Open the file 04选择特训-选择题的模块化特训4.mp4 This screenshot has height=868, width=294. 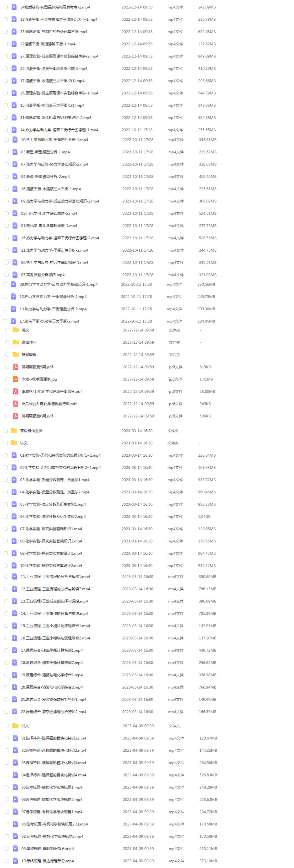(54, 775)
